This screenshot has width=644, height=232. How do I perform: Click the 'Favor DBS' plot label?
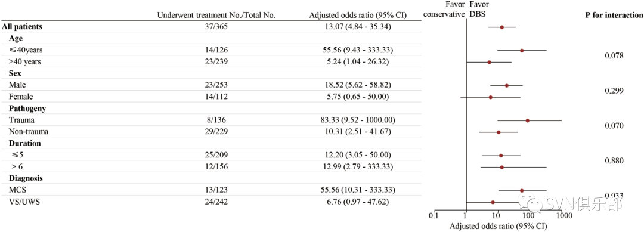pyautogui.click(x=477, y=9)
